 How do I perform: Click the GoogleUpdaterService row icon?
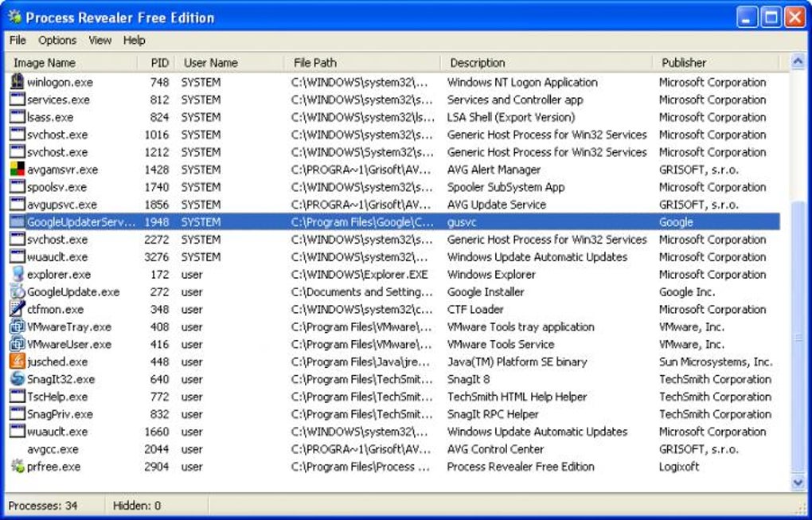coord(17,221)
